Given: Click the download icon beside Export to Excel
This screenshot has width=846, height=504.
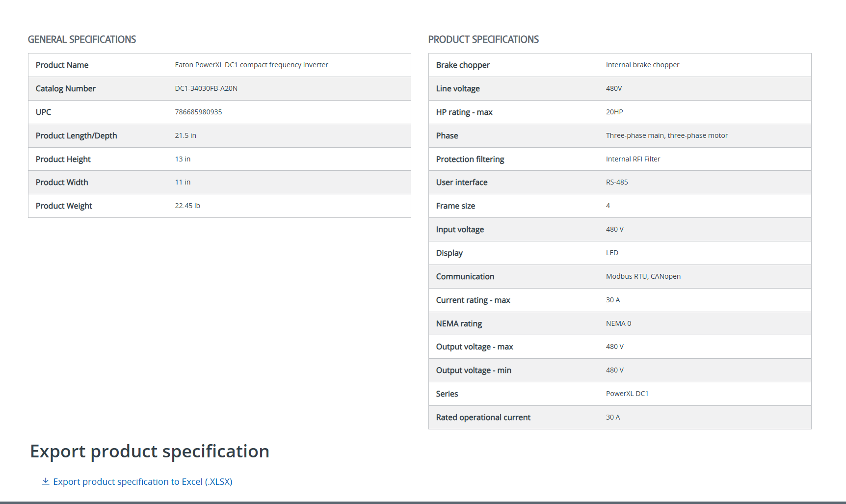Looking at the screenshot, I should point(46,481).
